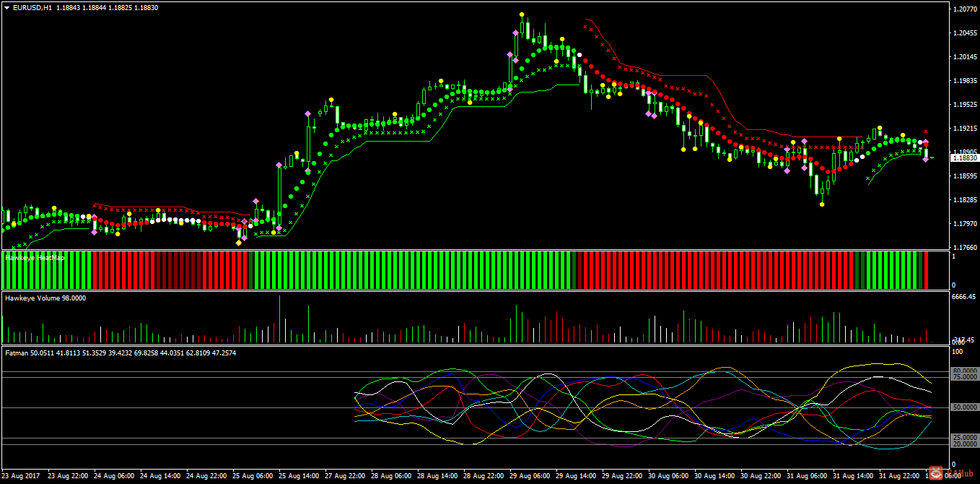Click the 6666.45 volume scale label
Image resolution: width=980 pixels, height=484 pixels.
pyautogui.click(x=964, y=296)
